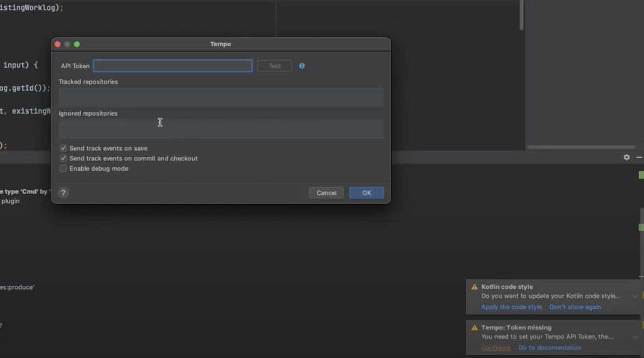
Task: Click the Tracked repositories text field
Action: pos(220,97)
